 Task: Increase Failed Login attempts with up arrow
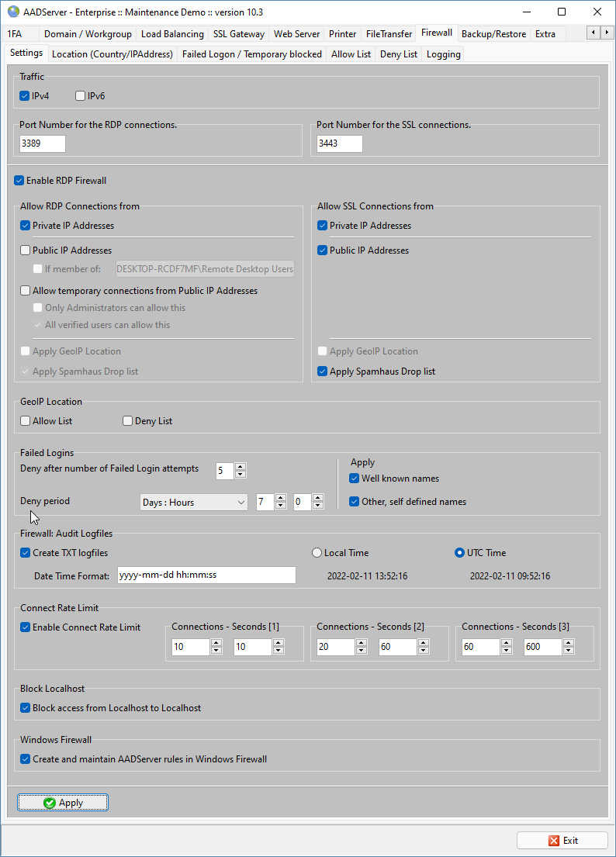click(x=241, y=467)
